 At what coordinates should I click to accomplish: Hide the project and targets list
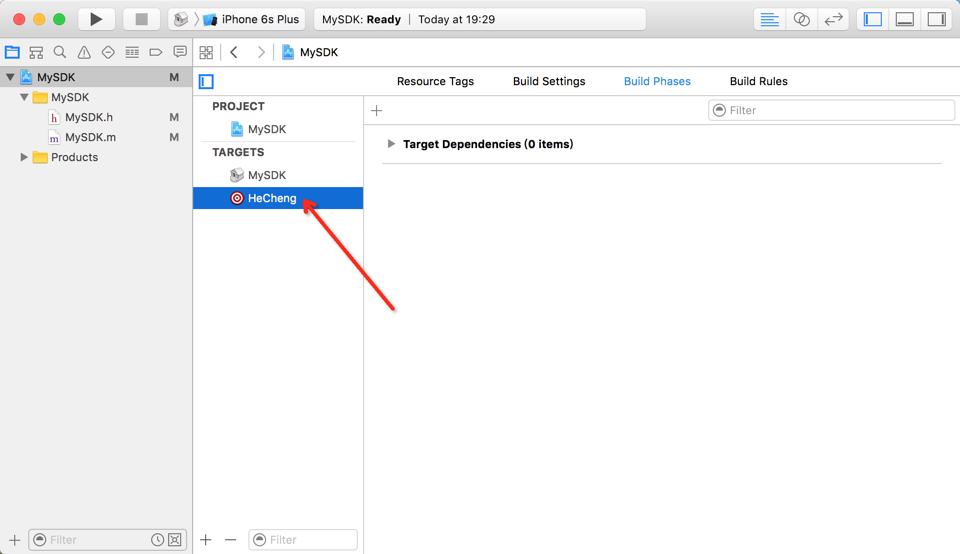206,81
